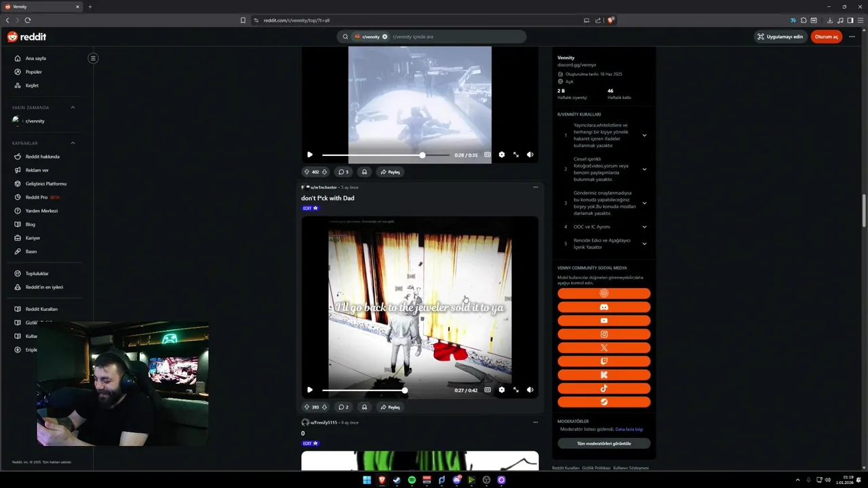Mute the first video's volume
The height and width of the screenshot is (488, 868).
530,155
